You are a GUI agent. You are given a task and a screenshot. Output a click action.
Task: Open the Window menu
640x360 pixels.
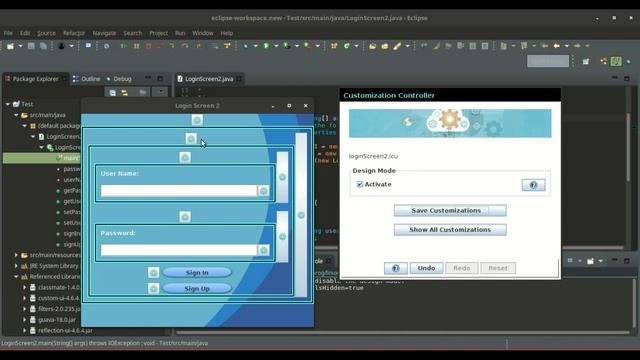(x=202, y=33)
